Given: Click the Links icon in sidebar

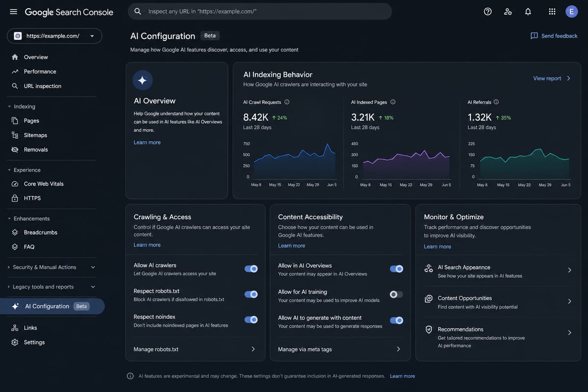Looking at the screenshot, I should click(x=15, y=328).
